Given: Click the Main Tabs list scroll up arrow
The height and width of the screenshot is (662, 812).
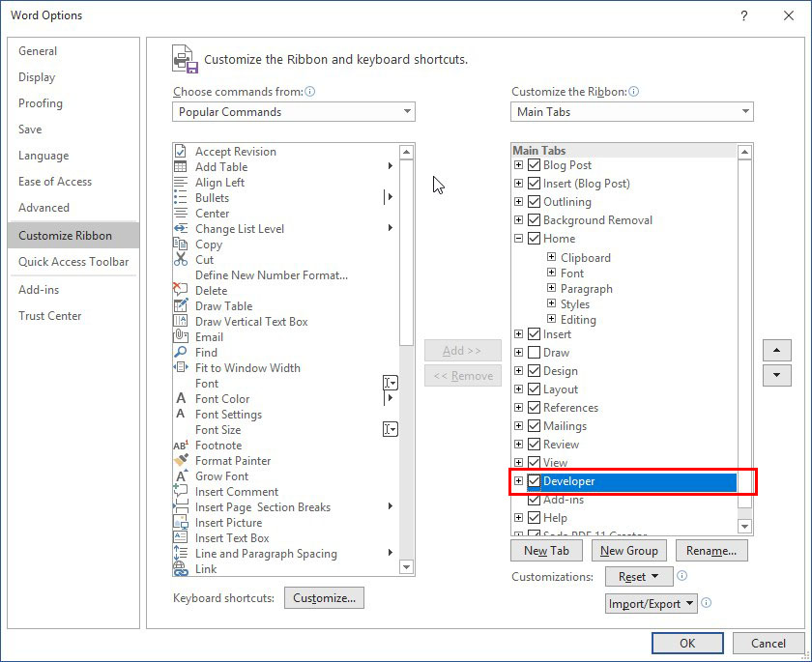Looking at the screenshot, I should [744, 152].
